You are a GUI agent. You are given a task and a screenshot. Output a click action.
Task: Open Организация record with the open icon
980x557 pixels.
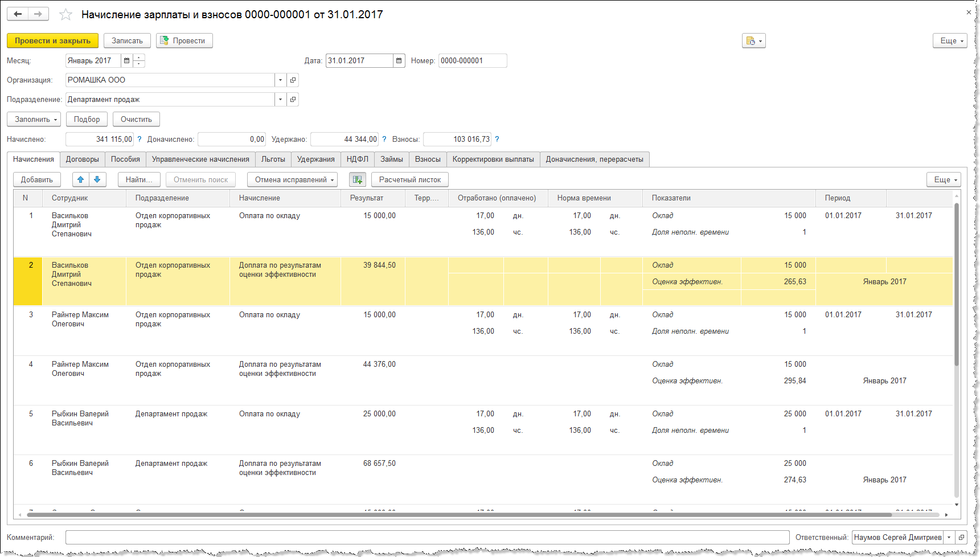[293, 80]
